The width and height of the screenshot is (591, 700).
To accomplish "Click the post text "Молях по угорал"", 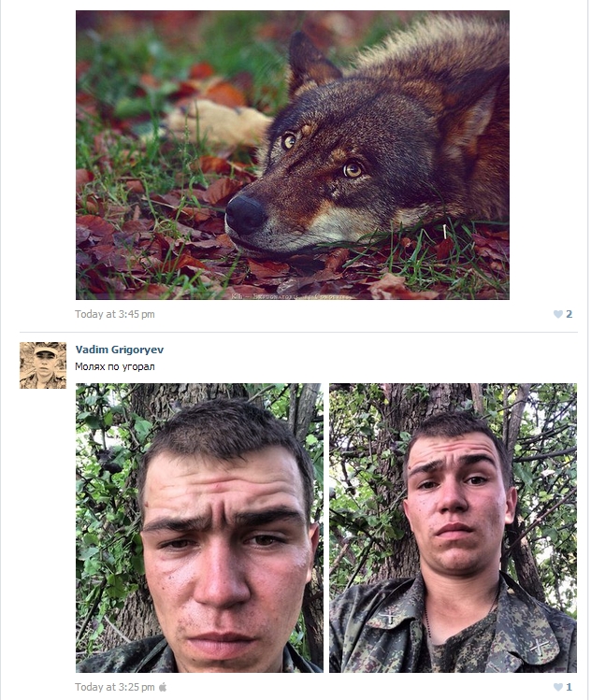I will click(x=115, y=366).
